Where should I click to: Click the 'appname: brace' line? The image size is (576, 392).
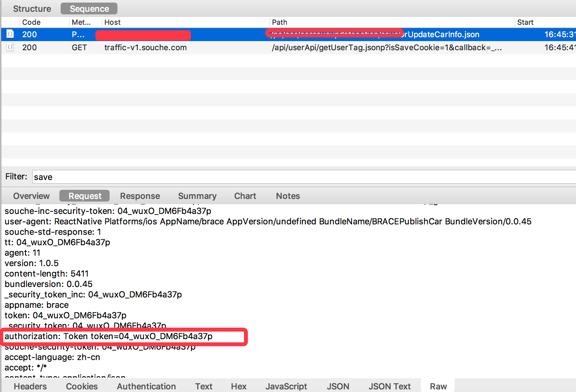(x=37, y=305)
